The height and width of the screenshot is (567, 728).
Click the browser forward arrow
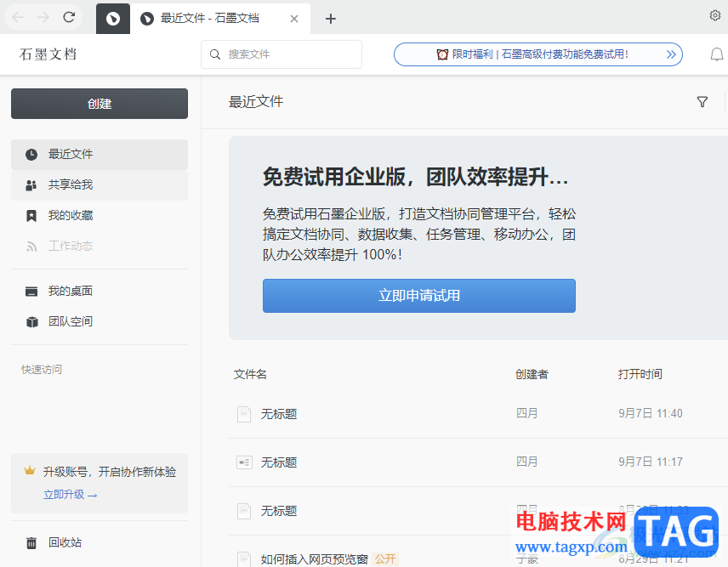click(43, 18)
